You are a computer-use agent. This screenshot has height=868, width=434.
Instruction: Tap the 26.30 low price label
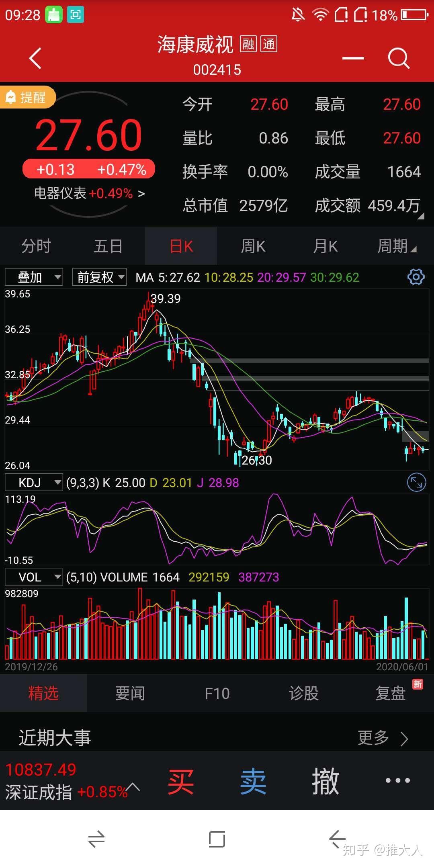pyautogui.click(x=257, y=460)
